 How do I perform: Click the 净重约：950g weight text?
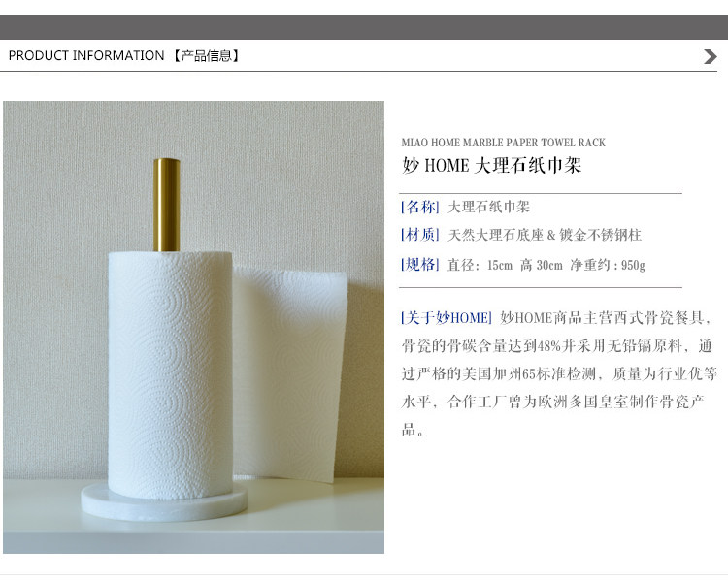click(608, 265)
